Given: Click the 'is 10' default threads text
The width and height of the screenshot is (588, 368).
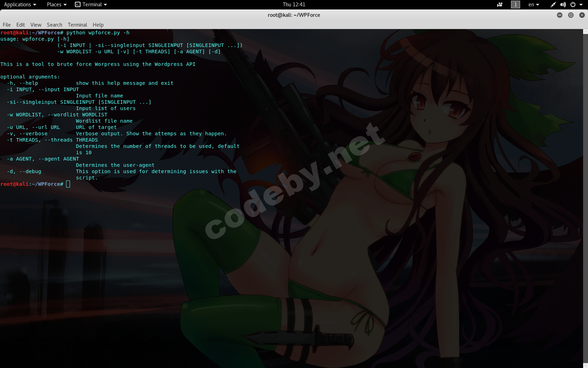Looking at the screenshot, I should click(x=84, y=152).
